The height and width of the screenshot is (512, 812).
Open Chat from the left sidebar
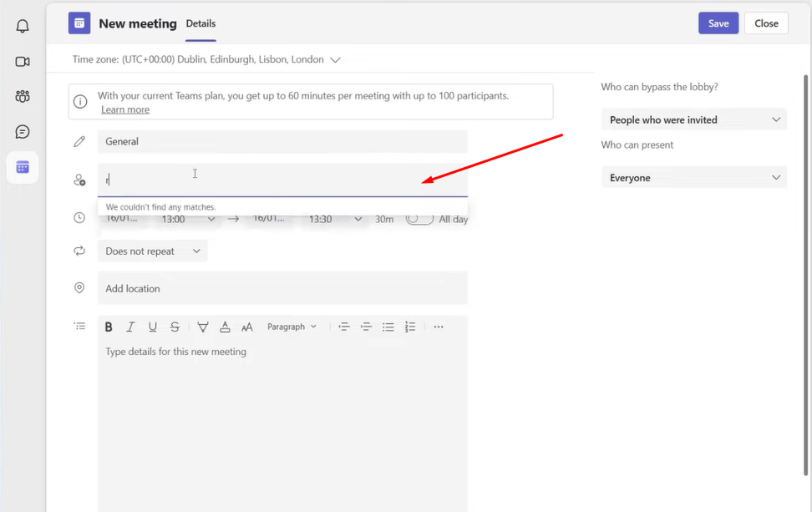point(22,131)
